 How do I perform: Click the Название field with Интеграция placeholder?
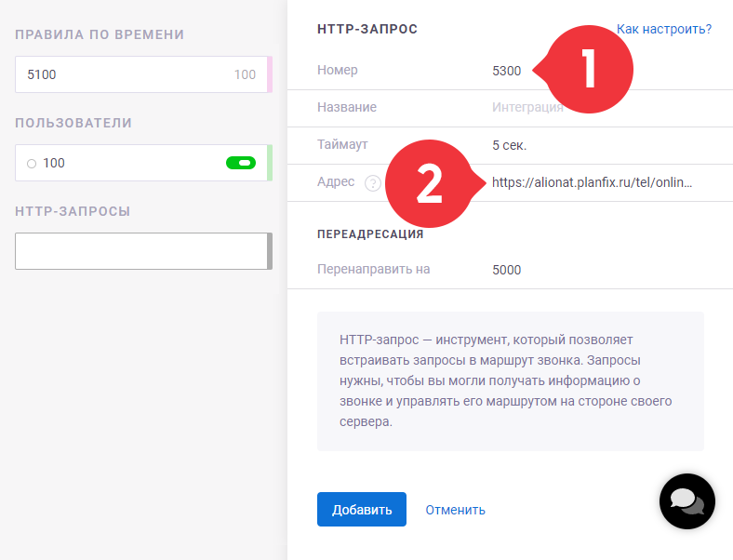click(527, 108)
